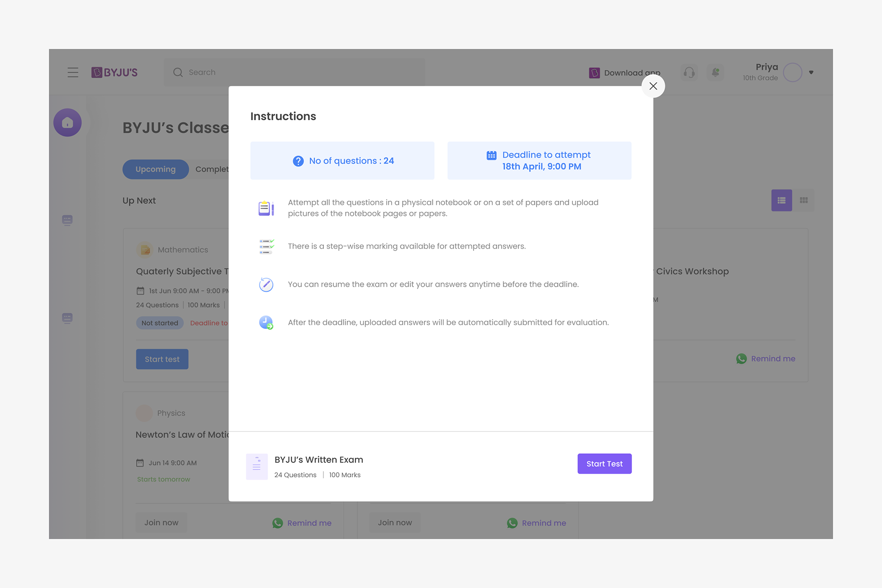882x588 pixels.
Task: Click the notebook instruction icon
Action: click(266, 208)
